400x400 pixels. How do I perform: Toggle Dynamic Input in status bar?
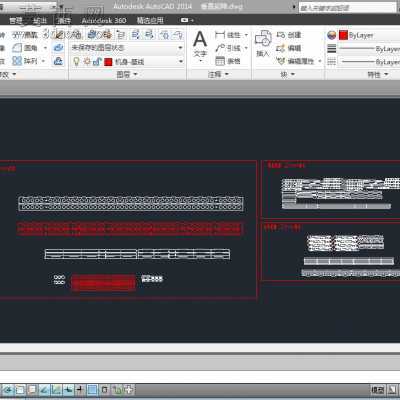tap(68, 389)
